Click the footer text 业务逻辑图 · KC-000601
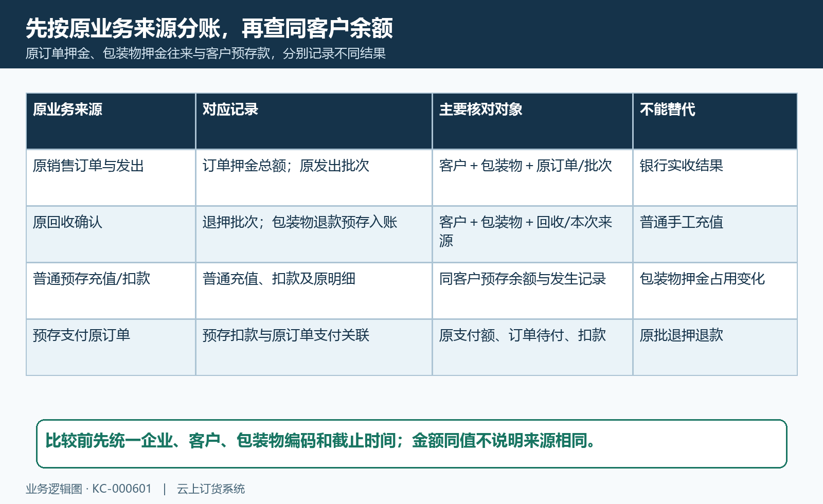Image resolution: width=823 pixels, height=504 pixels. point(88,489)
